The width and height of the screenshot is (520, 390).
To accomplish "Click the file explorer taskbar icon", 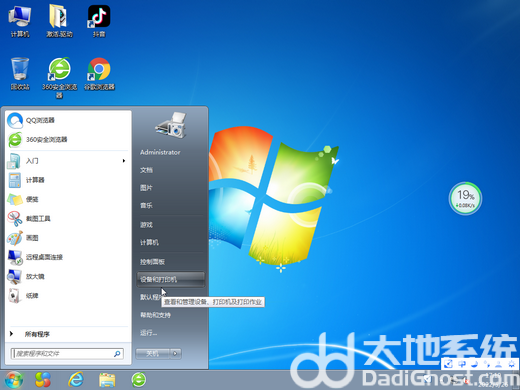I will click(x=107, y=379).
